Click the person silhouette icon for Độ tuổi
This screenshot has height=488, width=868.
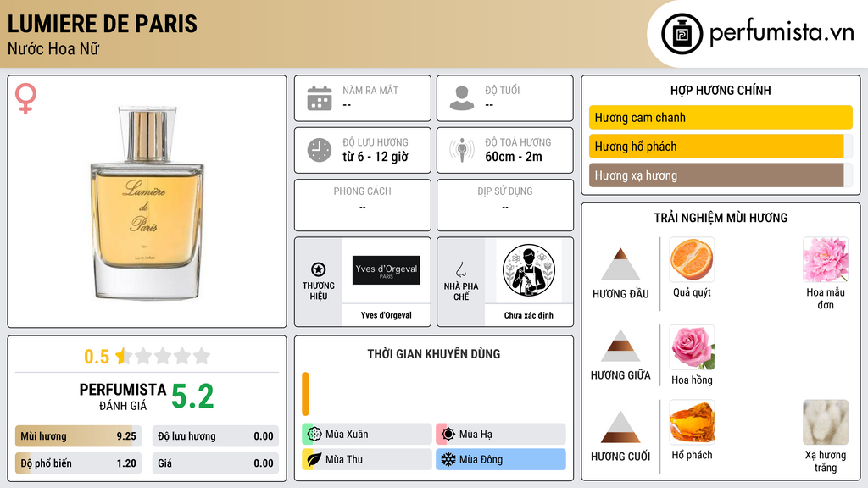(462, 98)
